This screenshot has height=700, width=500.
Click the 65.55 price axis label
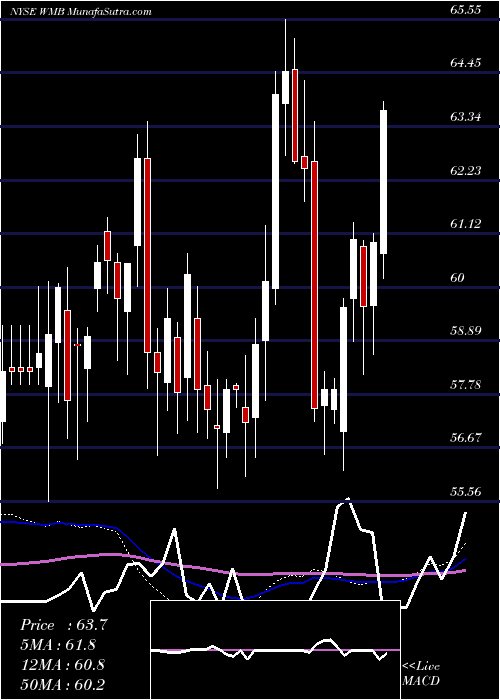[x=466, y=9]
